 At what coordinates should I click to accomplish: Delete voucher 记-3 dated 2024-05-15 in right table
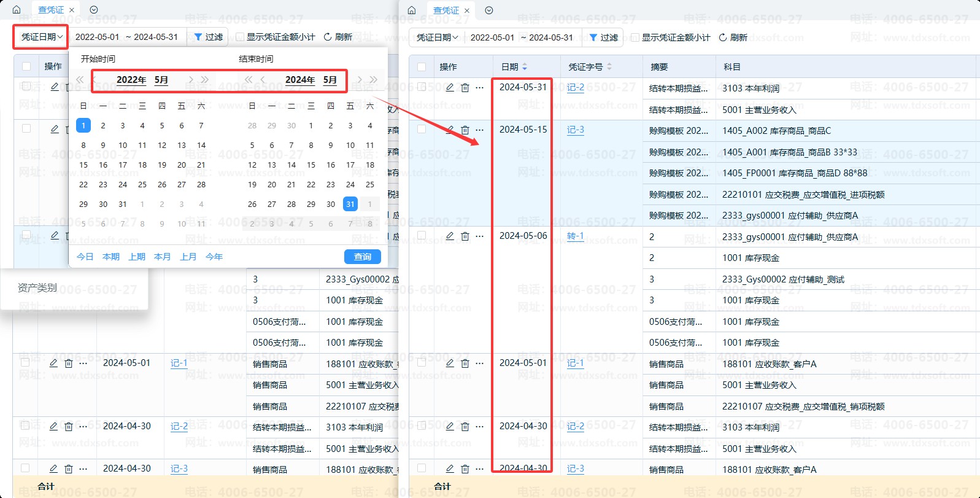pyautogui.click(x=465, y=130)
